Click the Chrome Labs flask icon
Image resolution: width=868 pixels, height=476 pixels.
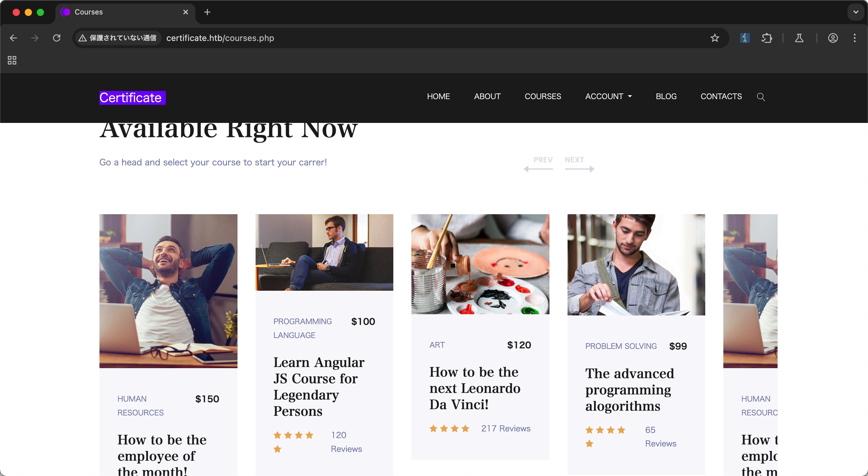799,38
